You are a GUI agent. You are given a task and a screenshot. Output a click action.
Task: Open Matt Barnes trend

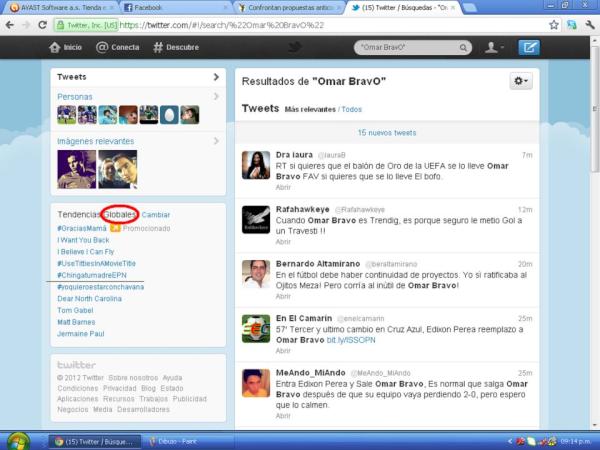(76, 322)
